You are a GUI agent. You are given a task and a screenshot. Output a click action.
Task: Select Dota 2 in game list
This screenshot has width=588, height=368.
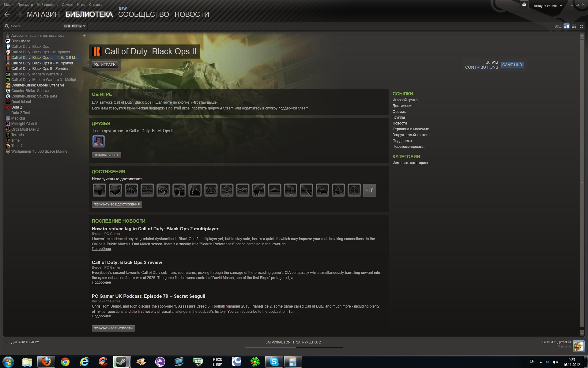click(x=17, y=107)
